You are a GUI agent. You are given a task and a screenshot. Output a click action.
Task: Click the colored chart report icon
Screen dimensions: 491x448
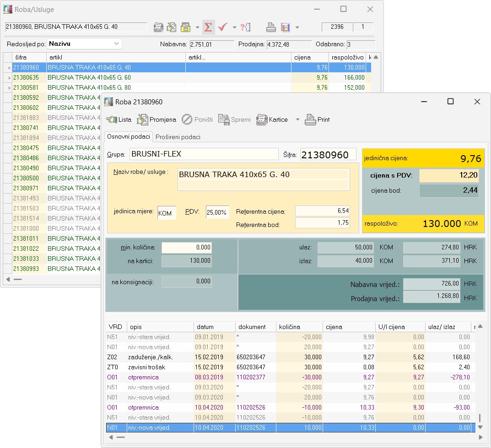286,27
